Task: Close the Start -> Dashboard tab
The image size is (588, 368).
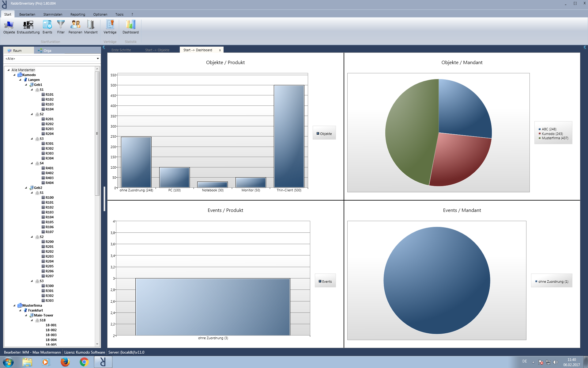Action: click(x=220, y=50)
